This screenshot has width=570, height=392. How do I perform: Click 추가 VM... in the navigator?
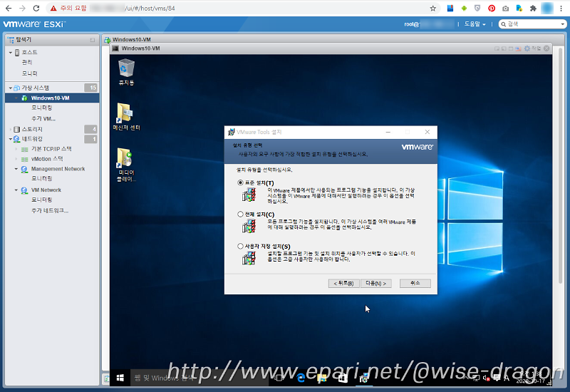coord(43,118)
